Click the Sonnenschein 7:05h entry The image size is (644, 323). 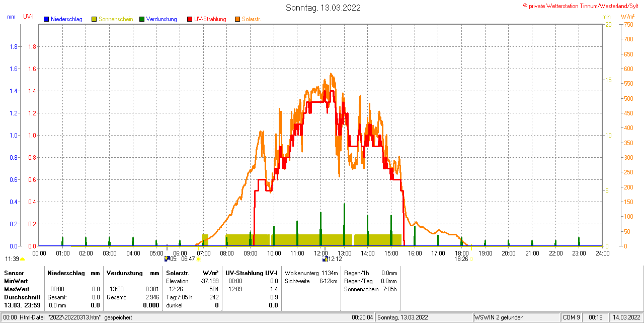(370, 289)
